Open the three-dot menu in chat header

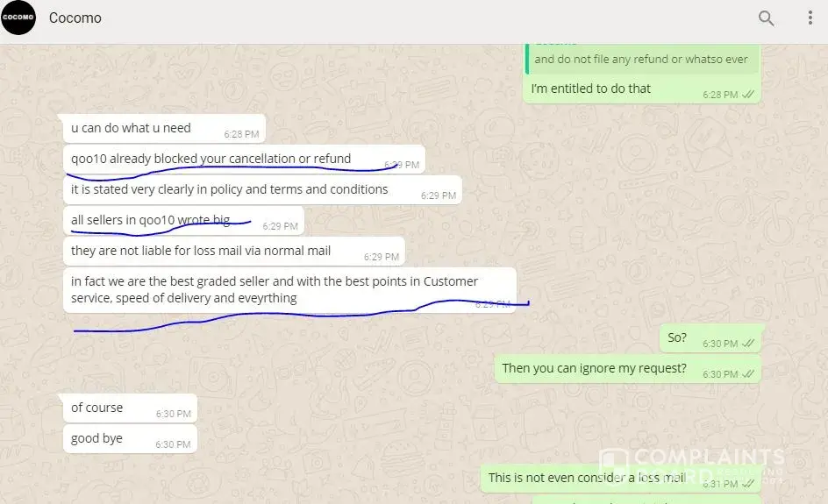(810, 18)
